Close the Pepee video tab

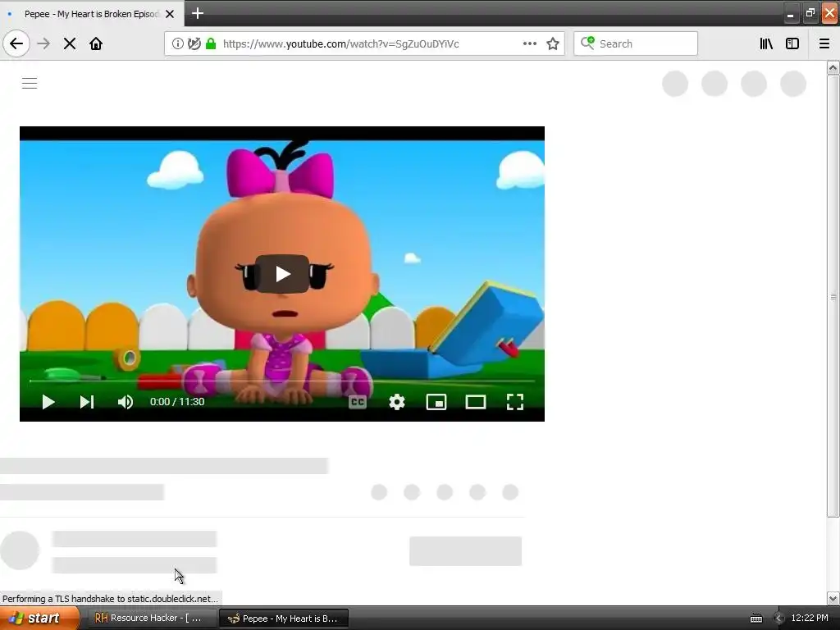[170, 14]
